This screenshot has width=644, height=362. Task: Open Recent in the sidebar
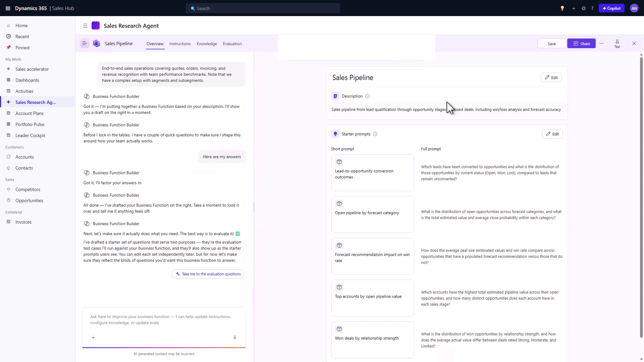[38, 37]
